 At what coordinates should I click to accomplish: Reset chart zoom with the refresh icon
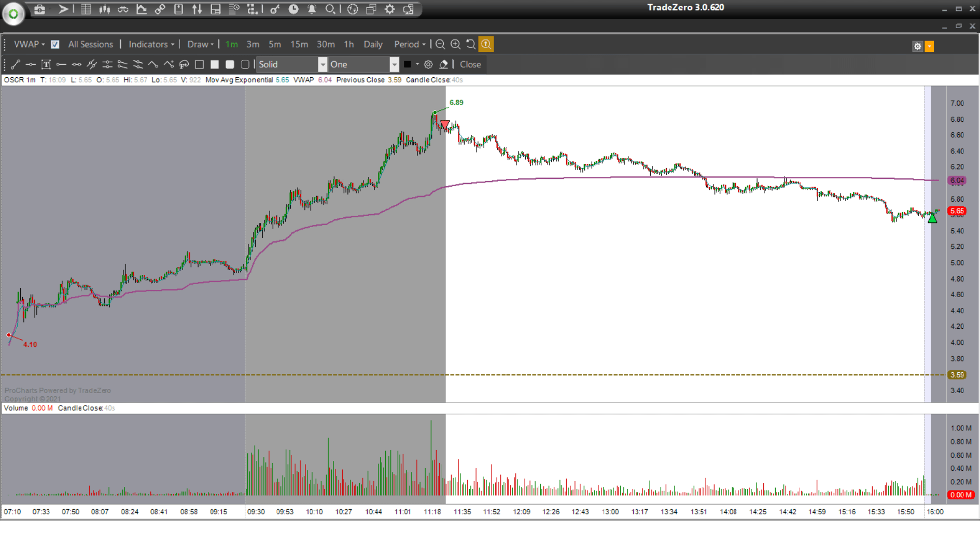click(x=471, y=45)
